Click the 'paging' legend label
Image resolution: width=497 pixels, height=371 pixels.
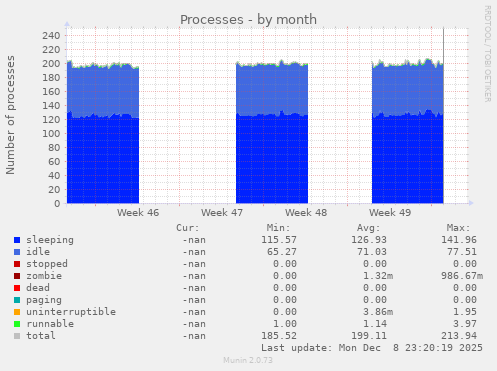(44, 300)
